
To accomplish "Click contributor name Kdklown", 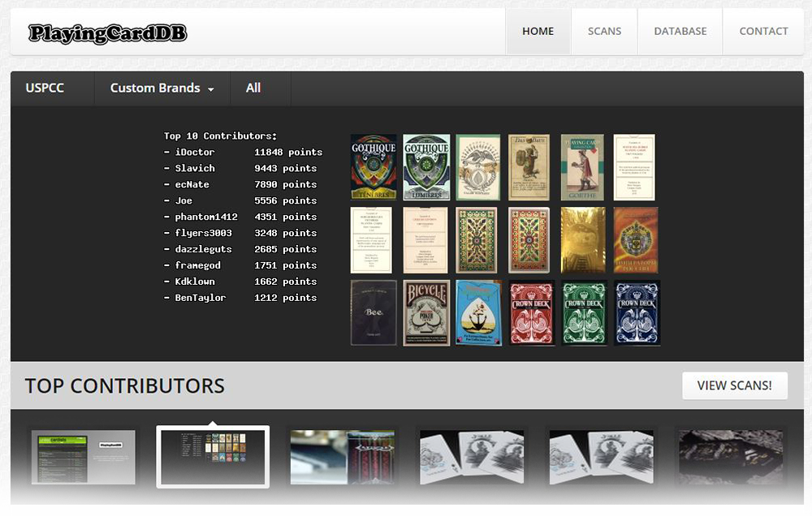I will [x=195, y=282].
